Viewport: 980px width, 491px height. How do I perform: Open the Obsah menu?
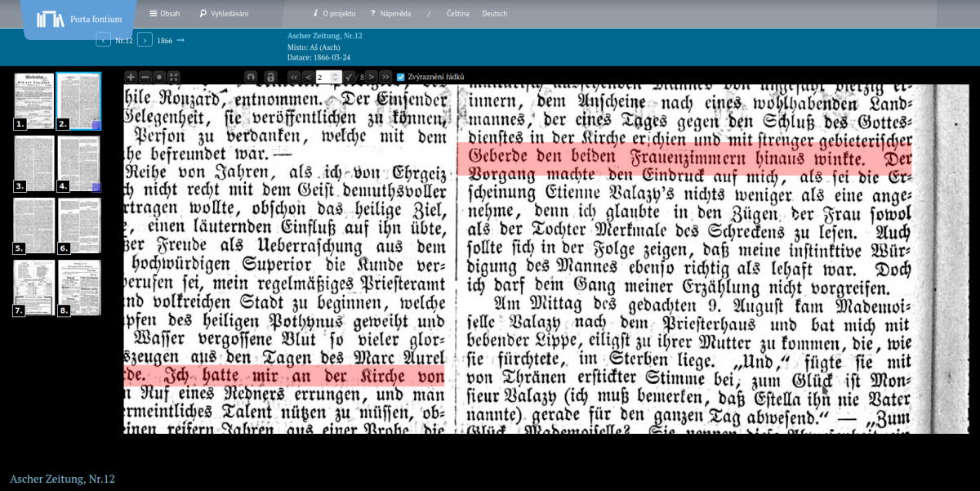pos(165,14)
